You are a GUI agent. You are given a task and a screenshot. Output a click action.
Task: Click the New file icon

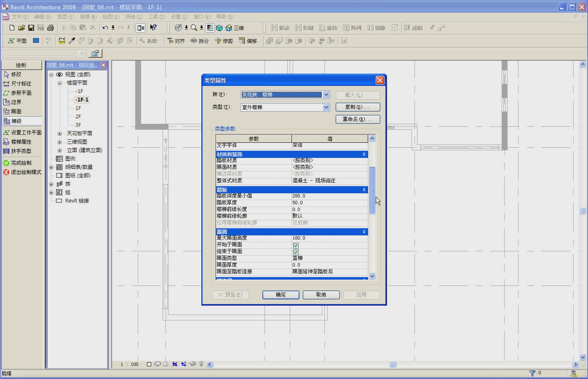tap(12, 28)
